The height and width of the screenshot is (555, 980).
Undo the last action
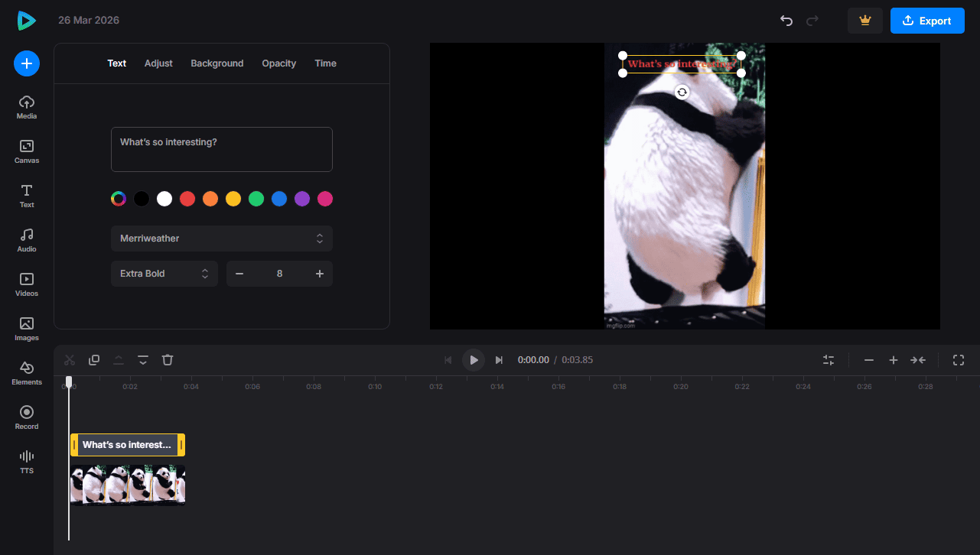pyautogui.click(x=786, y=21)
